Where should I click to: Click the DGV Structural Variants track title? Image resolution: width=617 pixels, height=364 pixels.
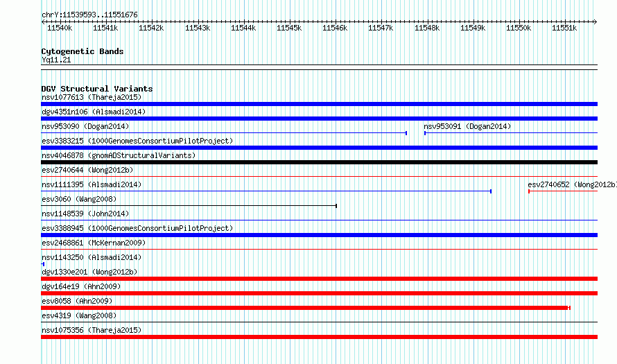pos(97,89)
